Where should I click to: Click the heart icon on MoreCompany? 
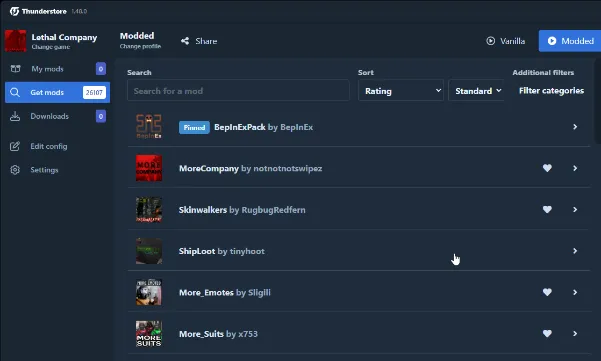tap(547, 168)
